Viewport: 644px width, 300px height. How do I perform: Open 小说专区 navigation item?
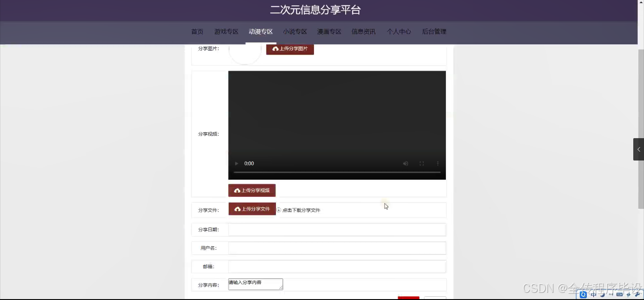295,32
